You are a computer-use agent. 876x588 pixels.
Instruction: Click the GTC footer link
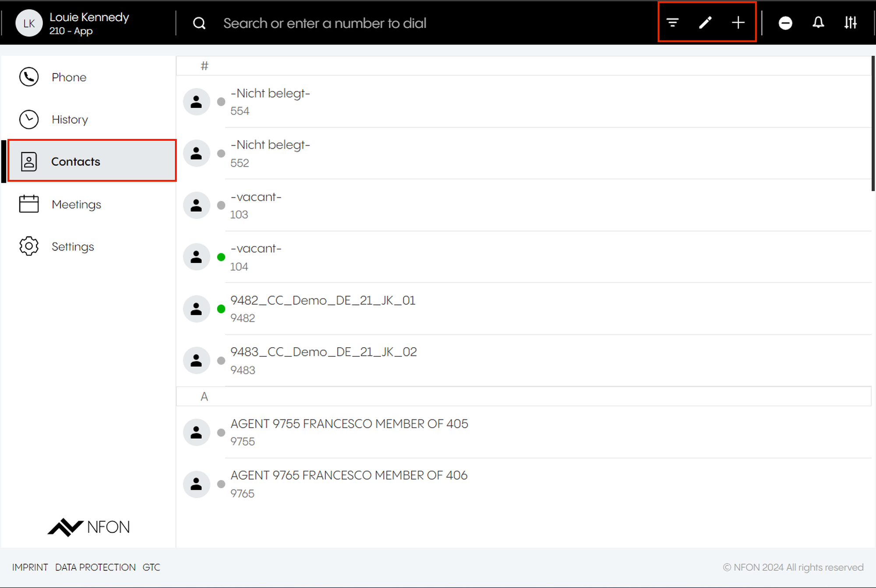tap(151, 567)
